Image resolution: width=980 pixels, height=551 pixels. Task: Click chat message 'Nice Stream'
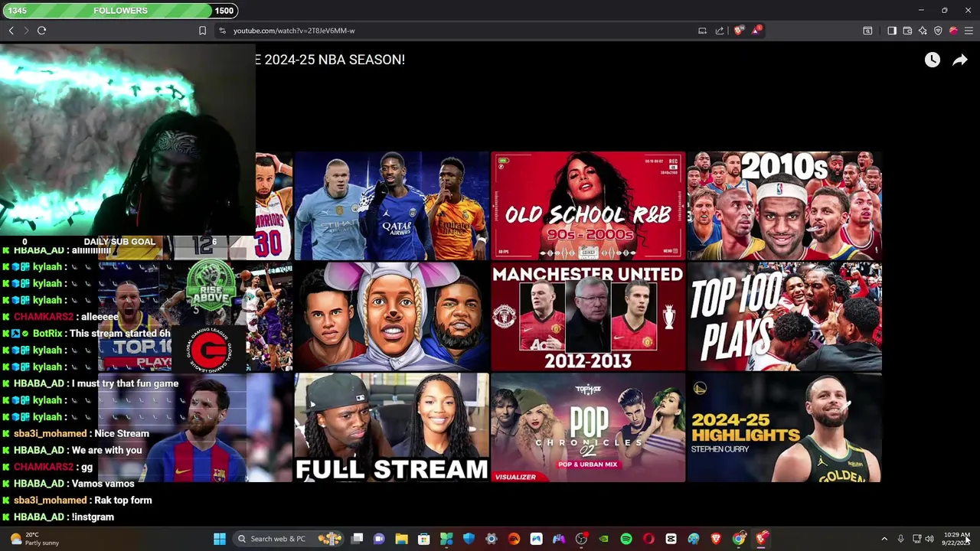pos(122,433)
